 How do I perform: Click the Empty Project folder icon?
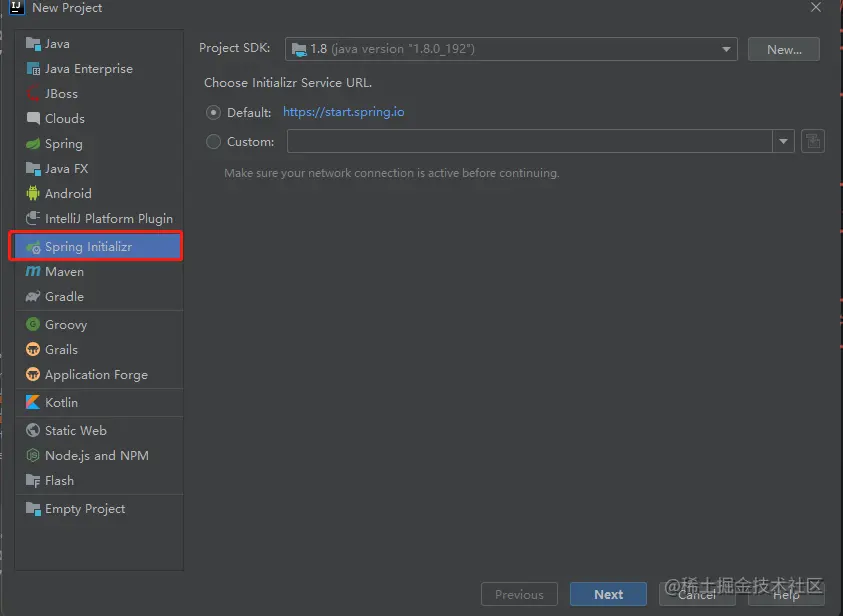tap(33, 508)
